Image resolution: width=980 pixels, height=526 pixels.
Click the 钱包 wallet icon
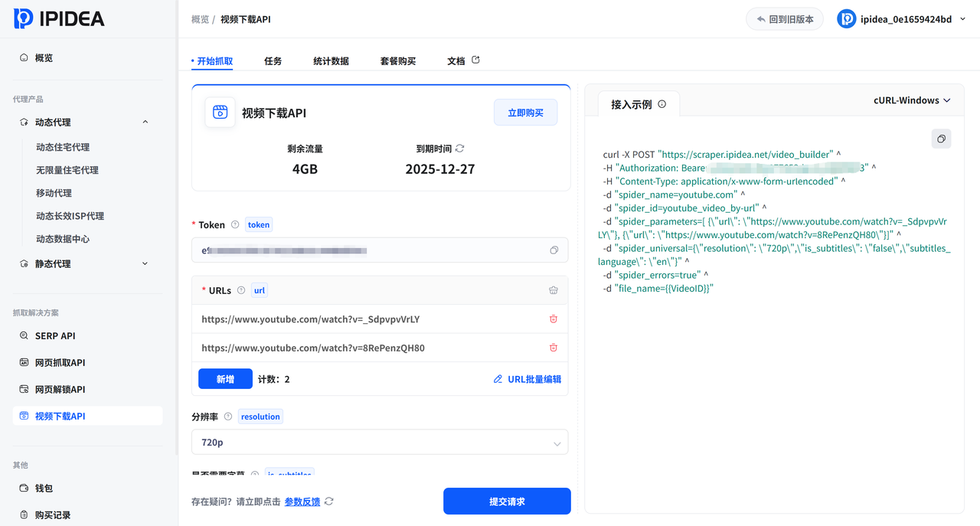(x=24, y=488)
